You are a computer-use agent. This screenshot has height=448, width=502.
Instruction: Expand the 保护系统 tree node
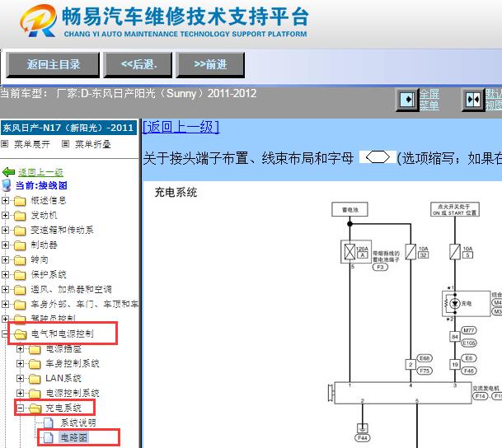(x=5, y=274)
